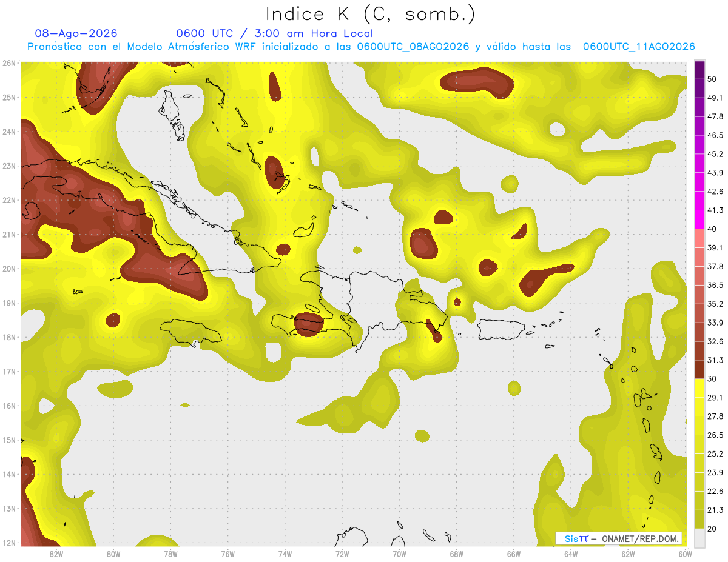Click the longitude label "72W"
728x562 pixels.
click(342, 554)
